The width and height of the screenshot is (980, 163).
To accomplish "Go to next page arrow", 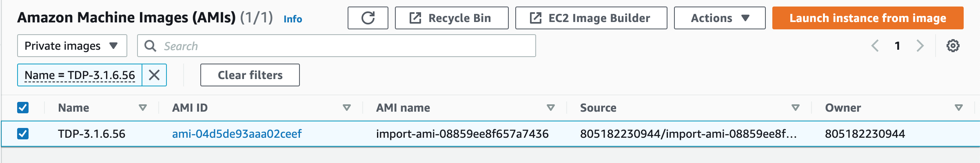I will tap(920, 46).
